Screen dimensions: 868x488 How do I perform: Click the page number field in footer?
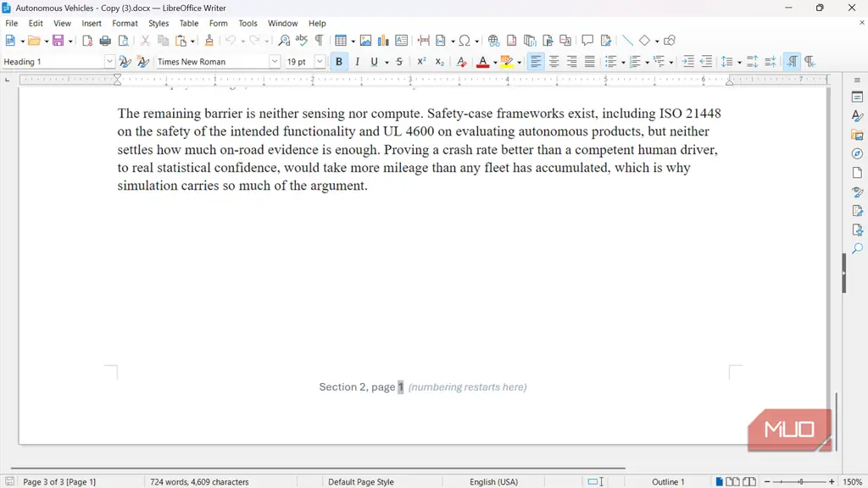click(x=400, y=387)
